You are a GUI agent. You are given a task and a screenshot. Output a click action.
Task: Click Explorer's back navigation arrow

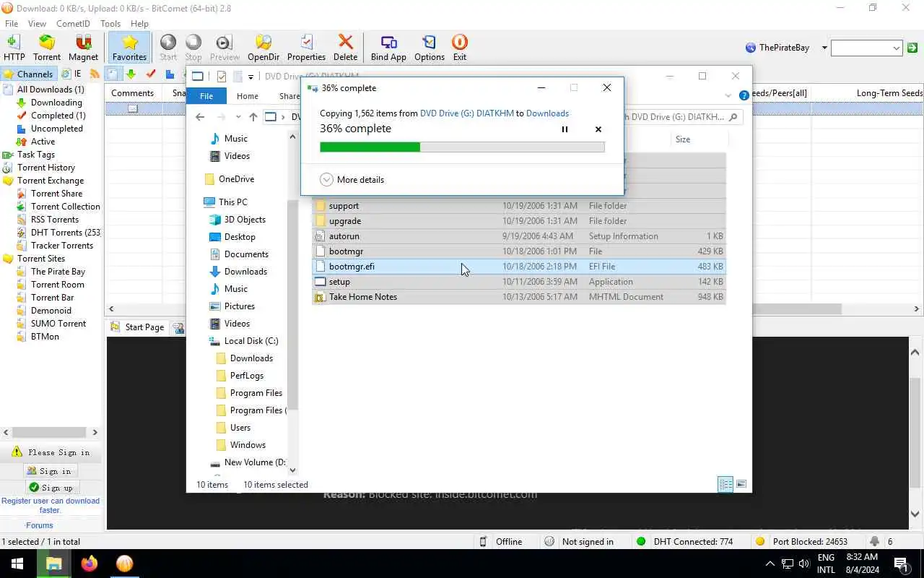click(200, 117)
